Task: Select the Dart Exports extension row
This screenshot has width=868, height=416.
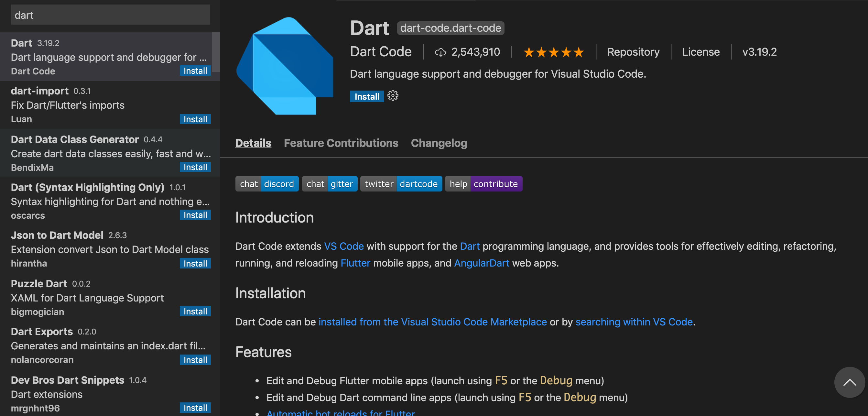Action: [x=110, y=345]
